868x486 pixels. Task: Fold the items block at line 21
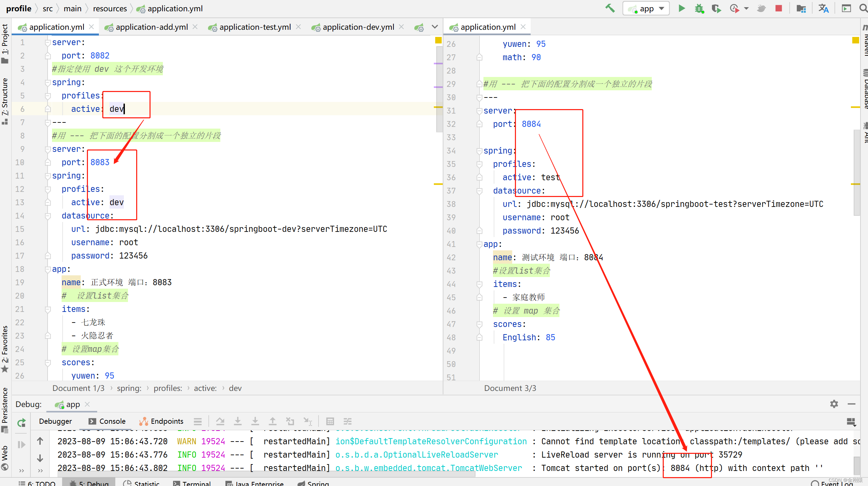48,310
